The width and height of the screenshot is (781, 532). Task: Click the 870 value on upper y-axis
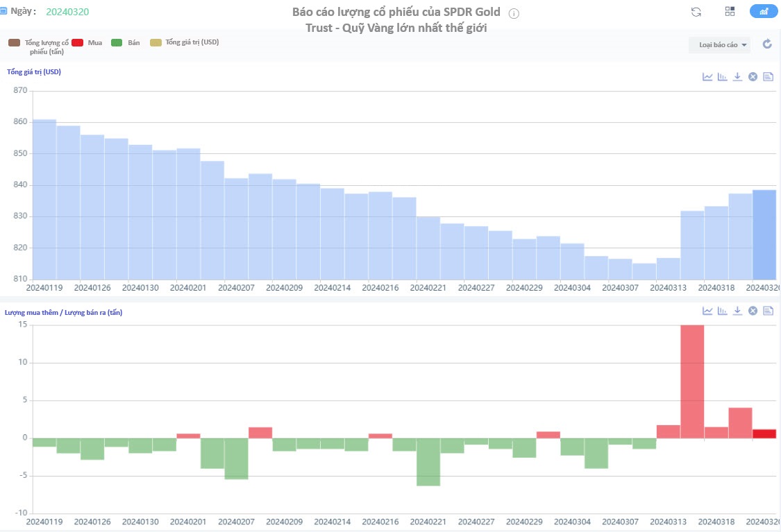click(20, 91)
